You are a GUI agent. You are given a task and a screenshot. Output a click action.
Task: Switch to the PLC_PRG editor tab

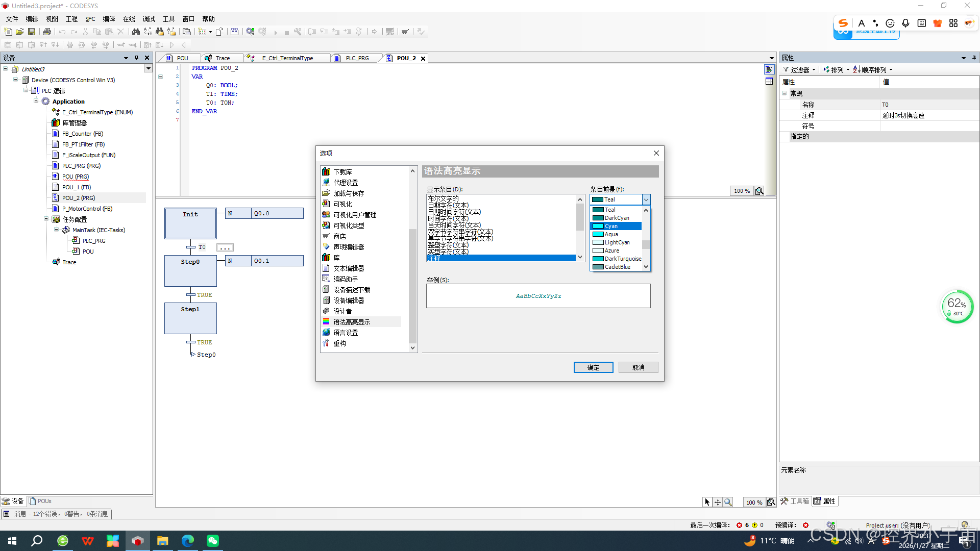click(x=357, y=58)
